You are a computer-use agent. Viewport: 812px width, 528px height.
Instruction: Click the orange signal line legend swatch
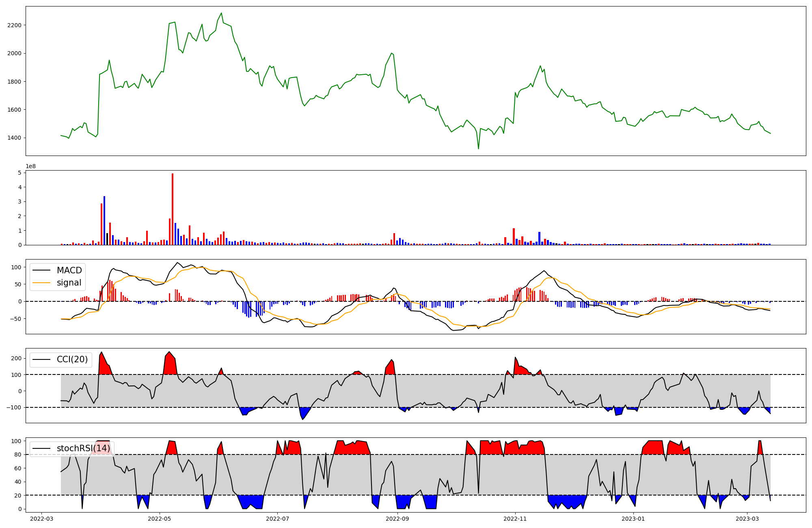pyautogui.click(x=41, y=283)
